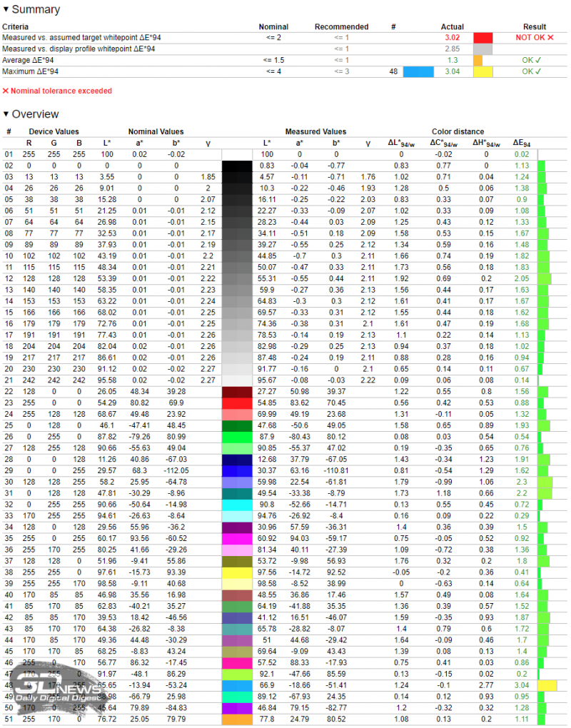This screenshot has height=728, width=571.
Task: Click the yellow swatch beside maximum 3.04
Action: point(482,72)
